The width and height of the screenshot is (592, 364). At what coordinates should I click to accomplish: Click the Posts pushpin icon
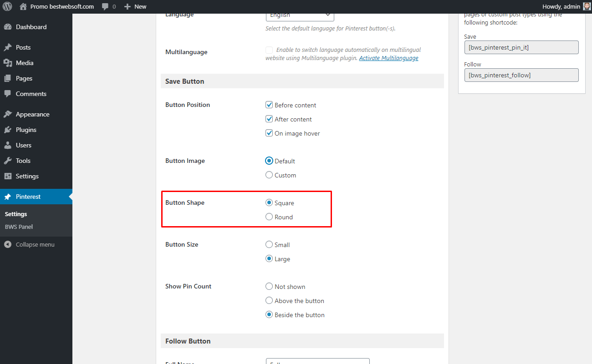8,47
